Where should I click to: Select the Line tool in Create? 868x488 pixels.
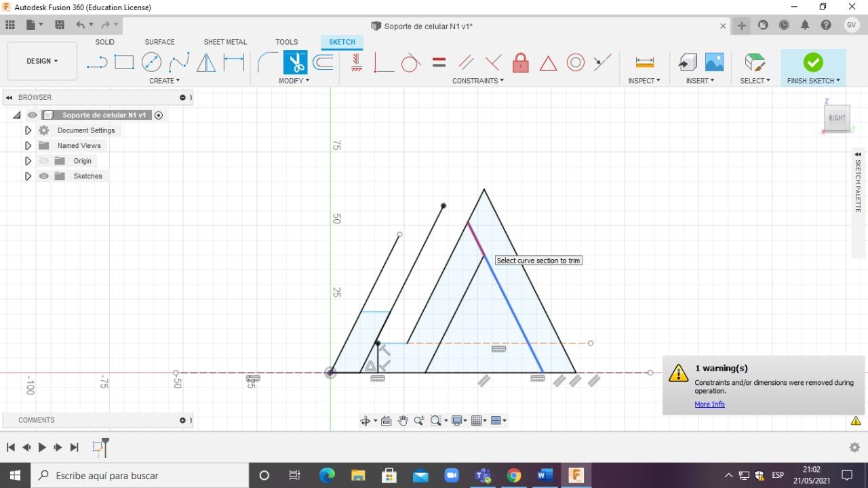(x=97, y=62)
